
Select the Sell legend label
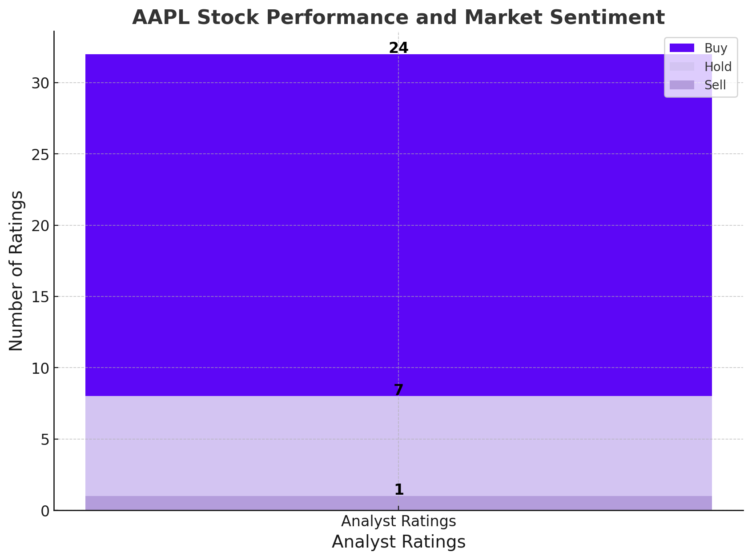tap(715, 85)
